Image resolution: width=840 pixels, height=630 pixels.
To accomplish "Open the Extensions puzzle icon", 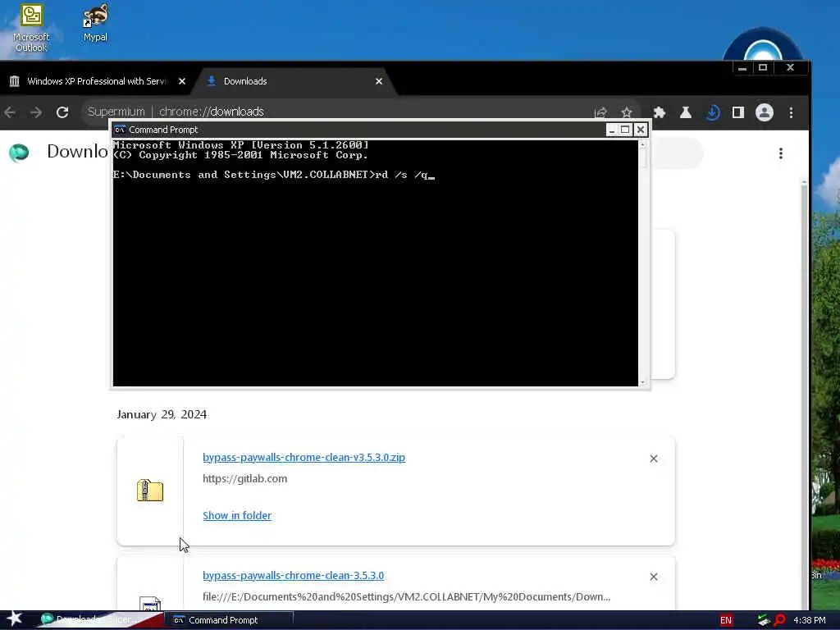I will [x=660, y=112].
